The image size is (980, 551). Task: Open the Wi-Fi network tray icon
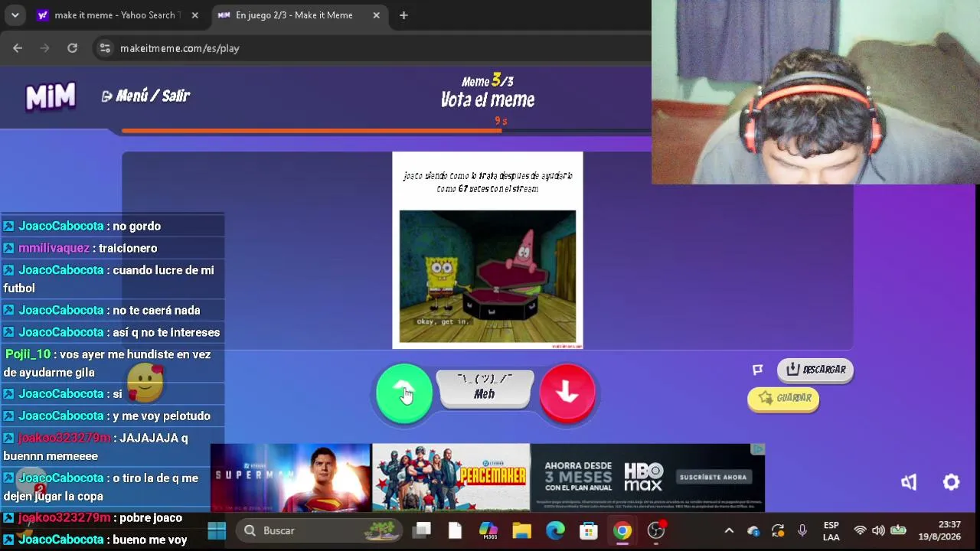860,530
